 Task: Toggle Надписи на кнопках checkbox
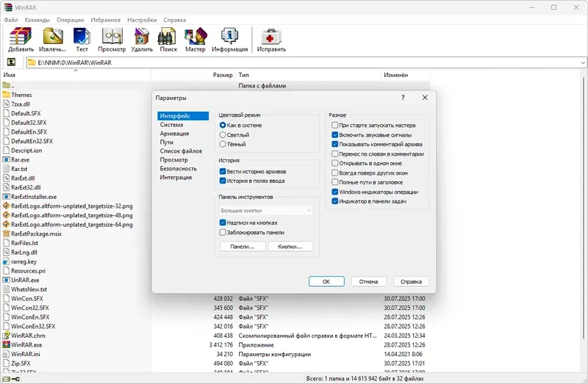click(223, 222)
